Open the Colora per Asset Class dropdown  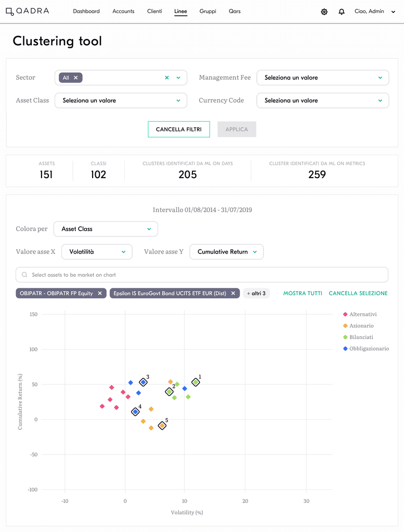pos(106,229)
